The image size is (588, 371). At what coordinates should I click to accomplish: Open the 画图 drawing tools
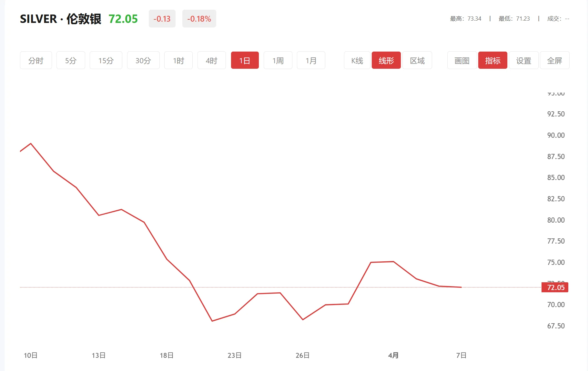click(461, 60)
